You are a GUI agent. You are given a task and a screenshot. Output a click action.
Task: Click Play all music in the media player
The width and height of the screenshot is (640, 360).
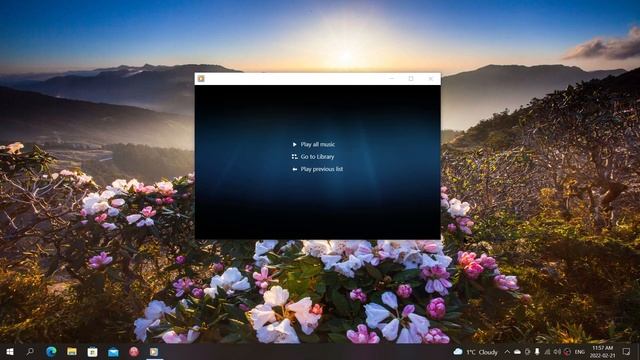point(313,144)
